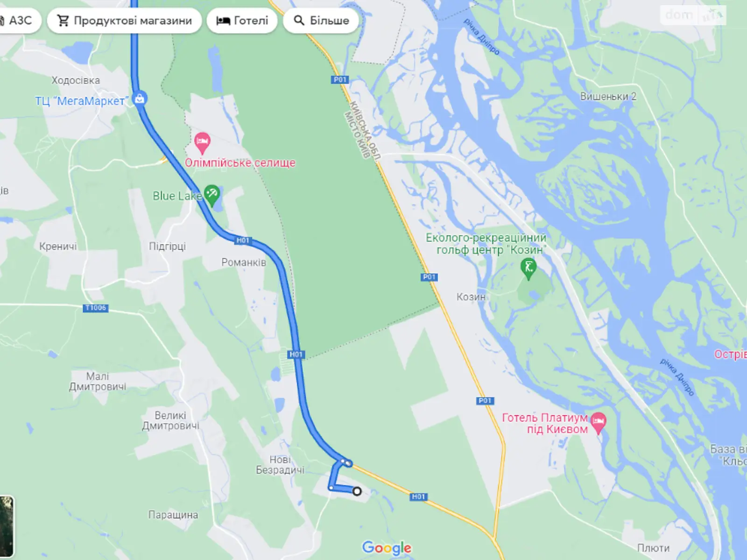The height and width of the screenshot is (560, 747).
Task: Click the T1006 road shield
Action: point(96,308)
